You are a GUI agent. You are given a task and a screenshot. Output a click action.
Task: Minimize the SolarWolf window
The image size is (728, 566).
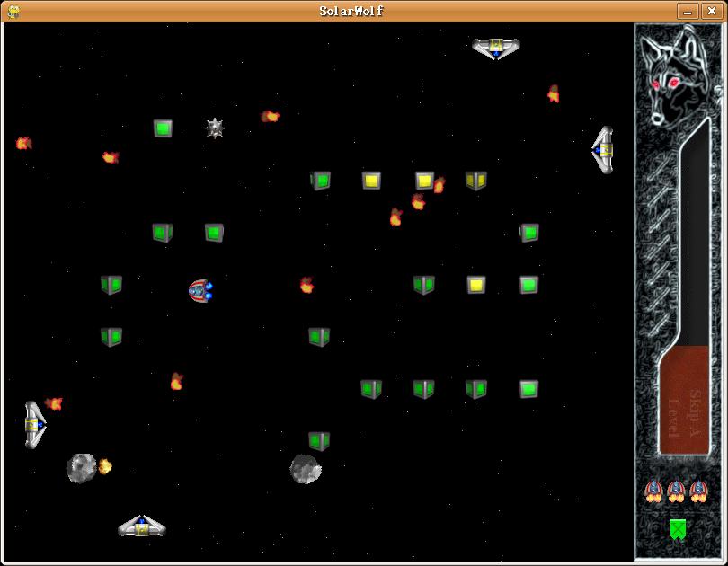pos(688,11)
